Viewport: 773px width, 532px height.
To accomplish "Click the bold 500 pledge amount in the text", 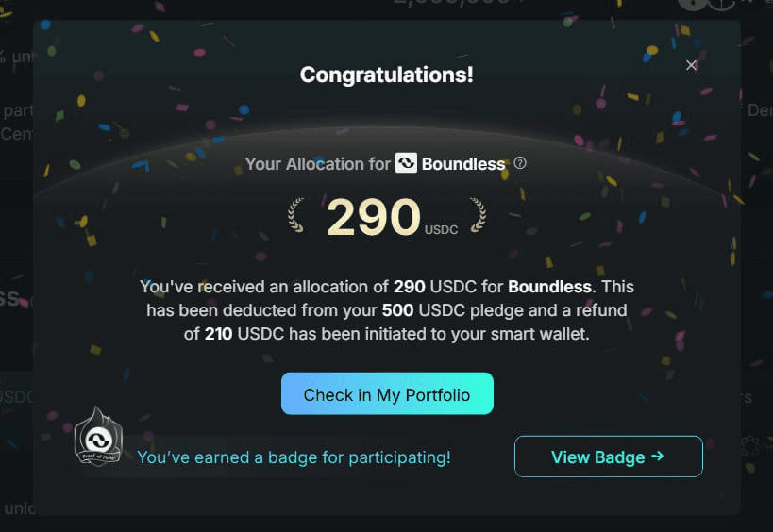I will pos(398,310).
